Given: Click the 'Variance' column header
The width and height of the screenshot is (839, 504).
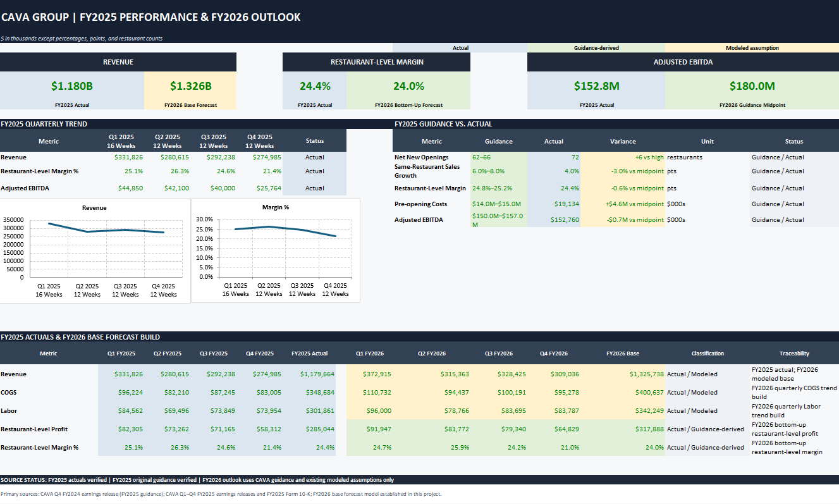Looking at the screenshot, I should pos(623,141).
